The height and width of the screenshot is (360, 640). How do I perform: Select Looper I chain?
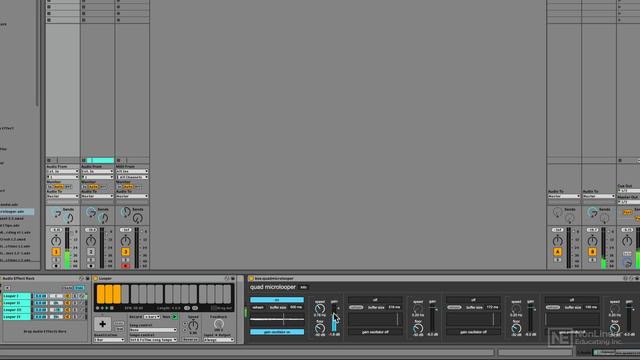pyautogui.click(x=17, y=296)
